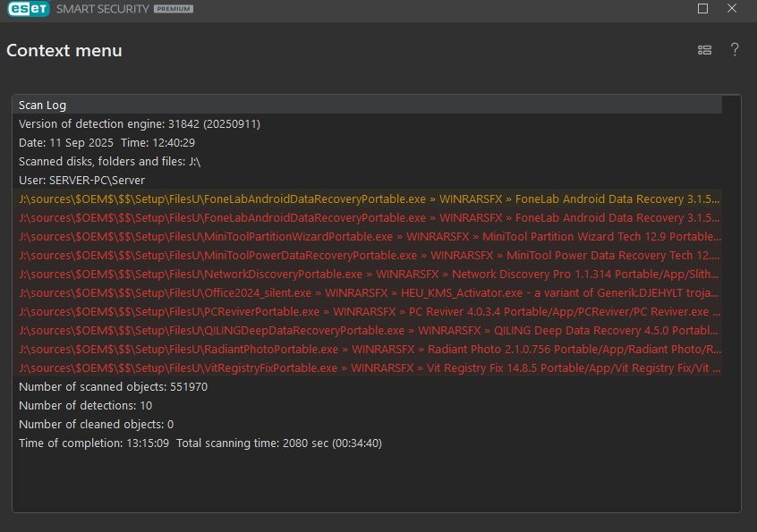
Task: Select the red FoneLabAndroidDataRecoveryPortable.exe entry
Action: point(368,218)
